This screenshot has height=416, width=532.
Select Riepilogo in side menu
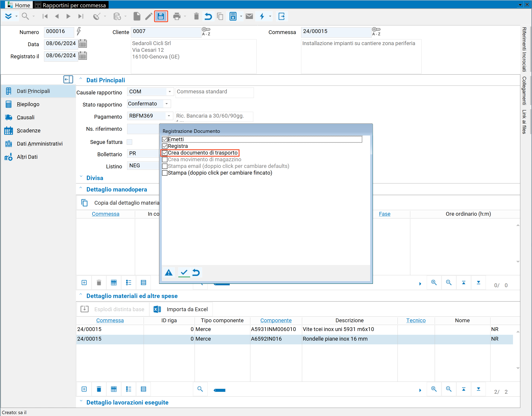pos(28,104)
